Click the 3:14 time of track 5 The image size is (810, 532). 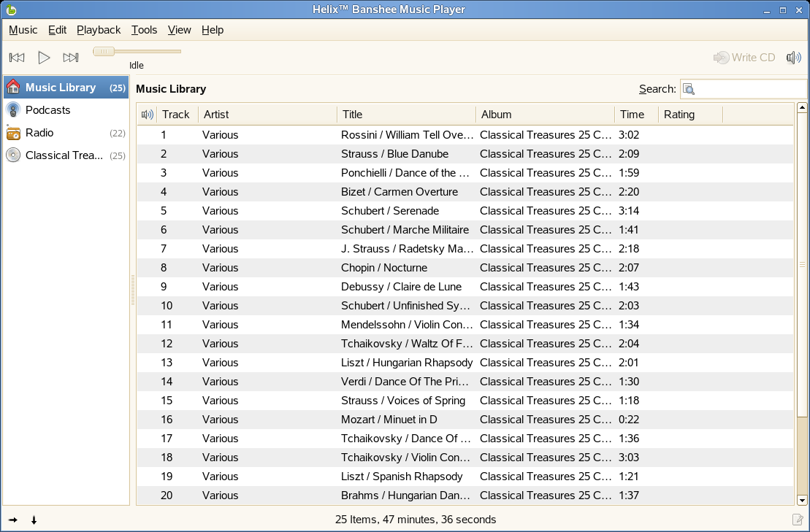[x=629, y=211]
